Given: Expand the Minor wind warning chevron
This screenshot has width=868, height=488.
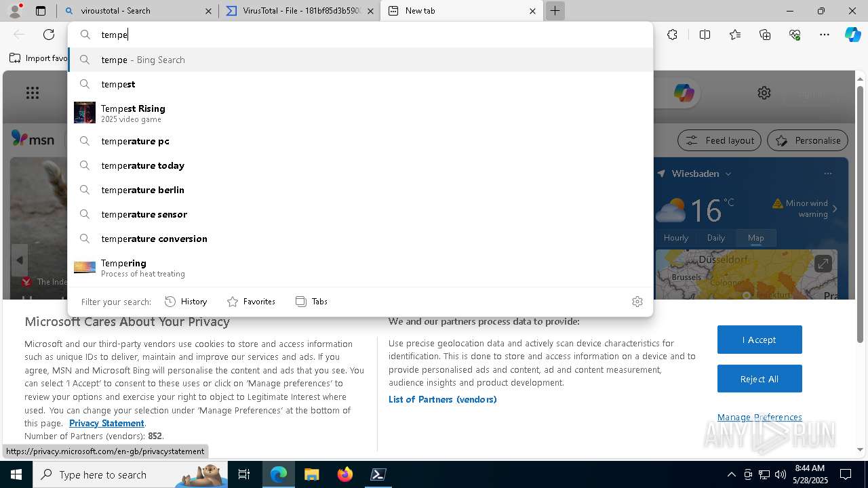Looking at the screenshot, I should pyautogui.click(x=835, y=209).
